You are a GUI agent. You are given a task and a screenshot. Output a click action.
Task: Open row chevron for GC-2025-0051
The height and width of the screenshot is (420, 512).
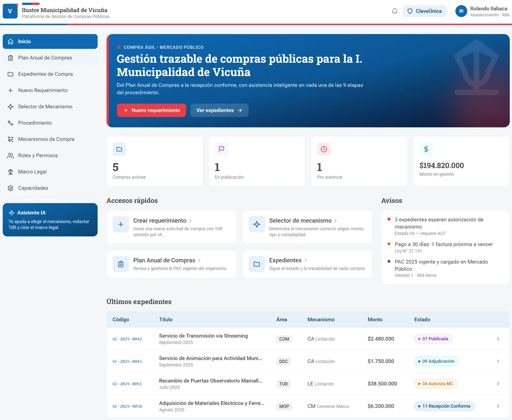[498, 384]
